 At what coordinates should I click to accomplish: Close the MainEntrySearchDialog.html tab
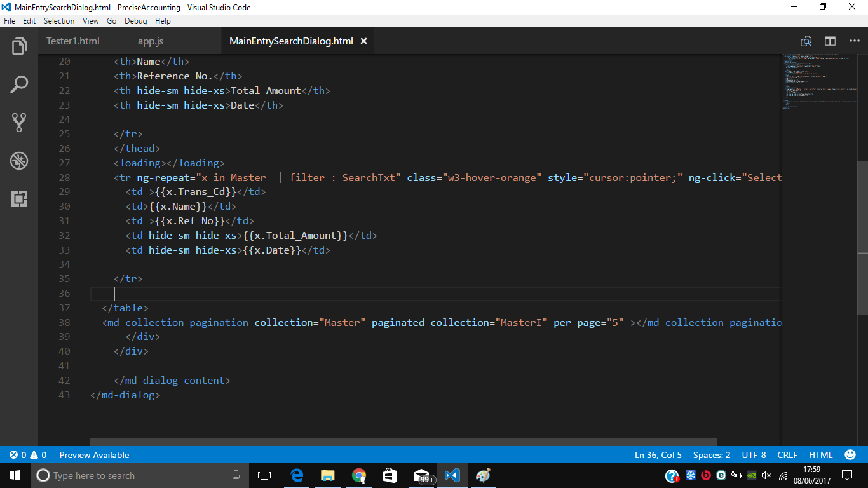point(363,40)
